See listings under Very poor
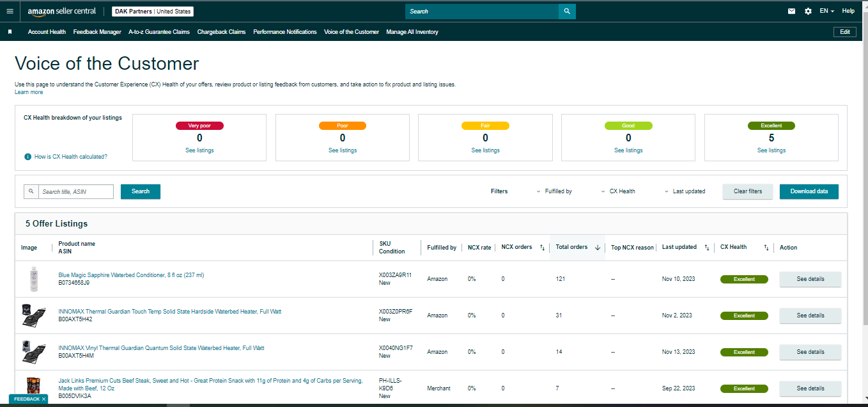This screenshot has width=868, height=407. tap(199, 150)
